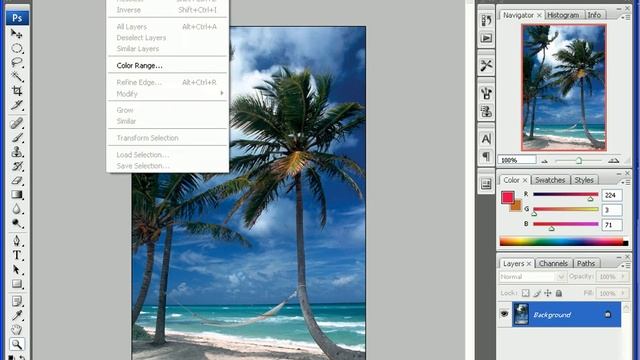The height and width of the screenshot is (360, 640).
Task: Click the Background layer thumbnail
Action: [521, 314]
